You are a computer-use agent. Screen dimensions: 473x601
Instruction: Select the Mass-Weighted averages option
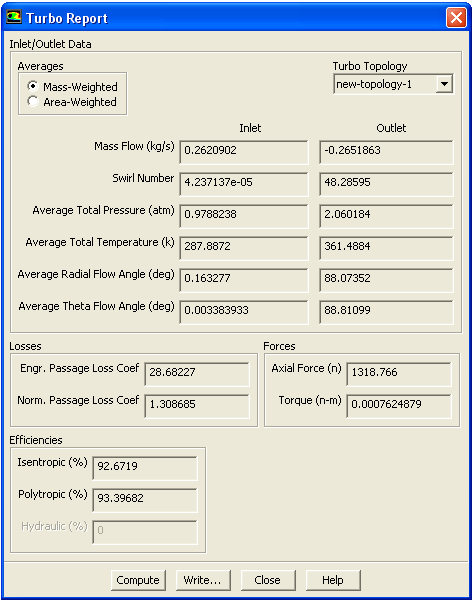tap(33, 86)
